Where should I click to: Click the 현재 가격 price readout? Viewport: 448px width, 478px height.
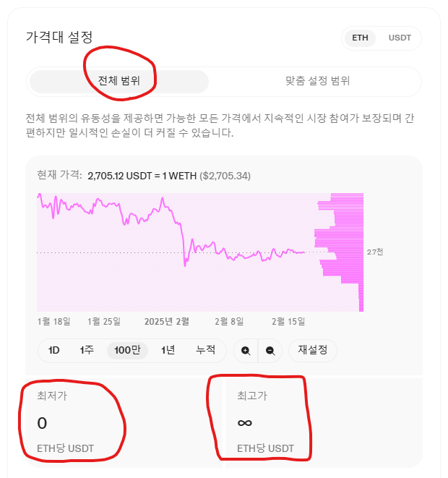click(144, 176)
